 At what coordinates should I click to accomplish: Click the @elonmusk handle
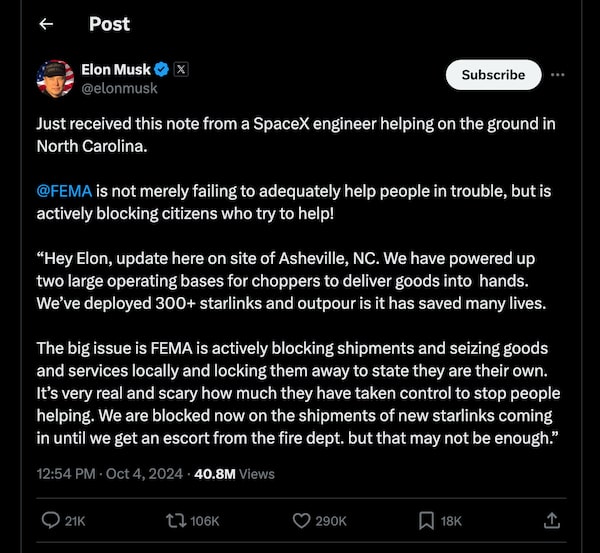coord(119,88)
